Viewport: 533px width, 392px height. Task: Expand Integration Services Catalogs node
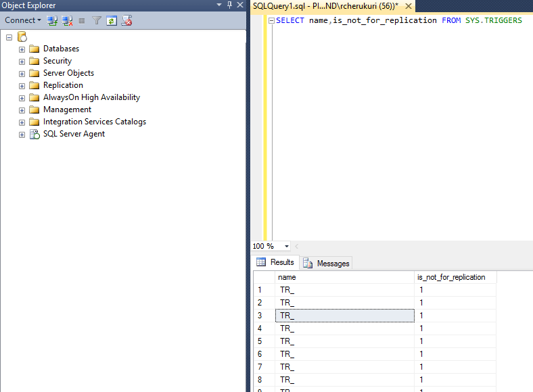22,122
